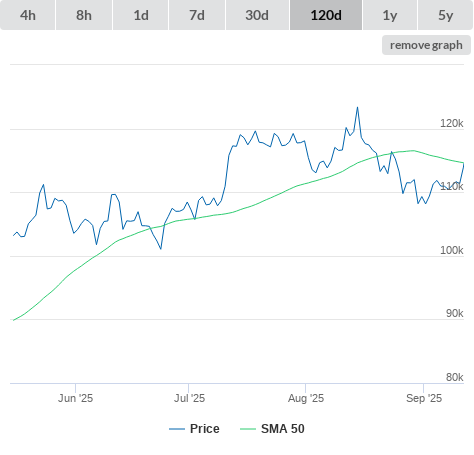This screenshot has height=455, width=474.
Task: Switch chart to 1y range
Action: point(390,15)
